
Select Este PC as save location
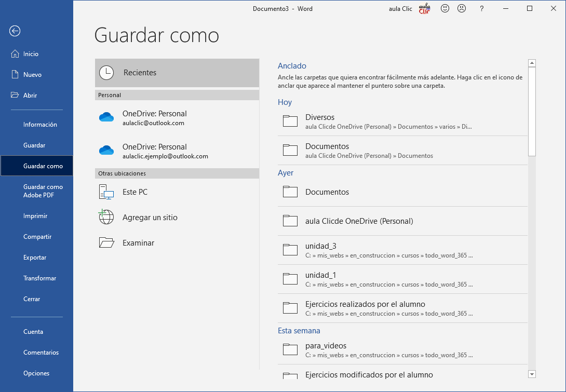coord(135,192)
